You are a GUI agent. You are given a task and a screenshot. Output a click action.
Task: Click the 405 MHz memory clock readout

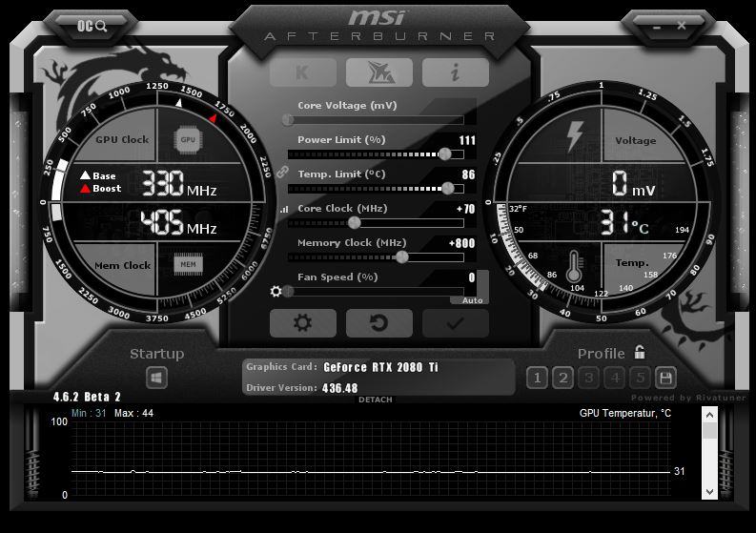tap(178, 223)
